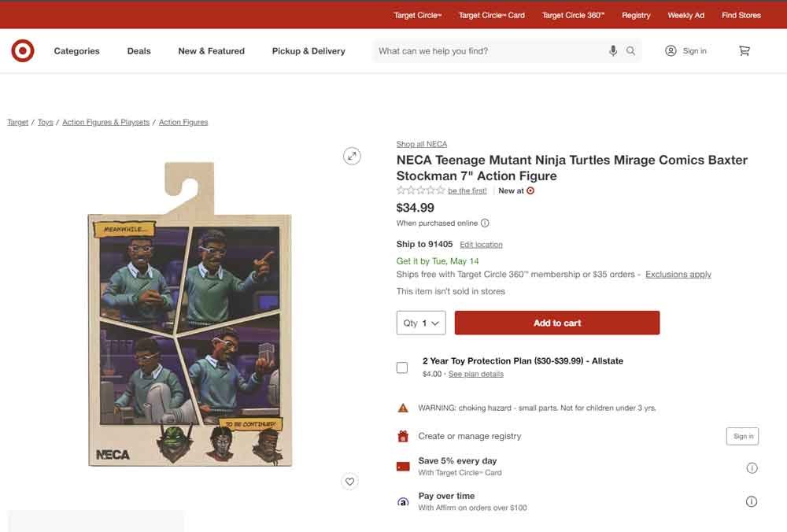Click the info icon beside Save 5% every day

tap(752, 467)
